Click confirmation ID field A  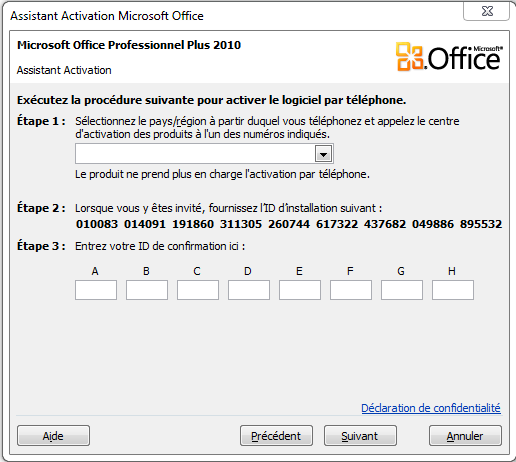(96, 290)
